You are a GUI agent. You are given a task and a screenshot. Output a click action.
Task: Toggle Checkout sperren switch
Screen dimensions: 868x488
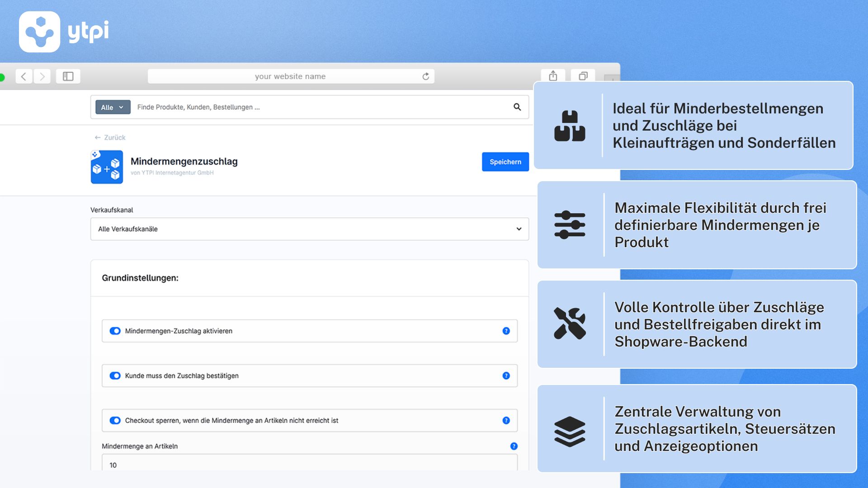115,420
